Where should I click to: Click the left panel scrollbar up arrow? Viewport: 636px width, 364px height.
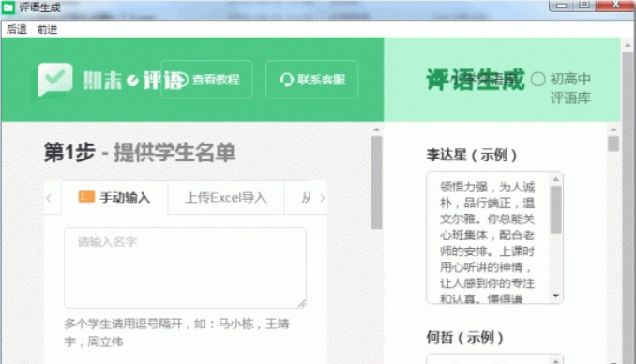[x=376, y=129]
